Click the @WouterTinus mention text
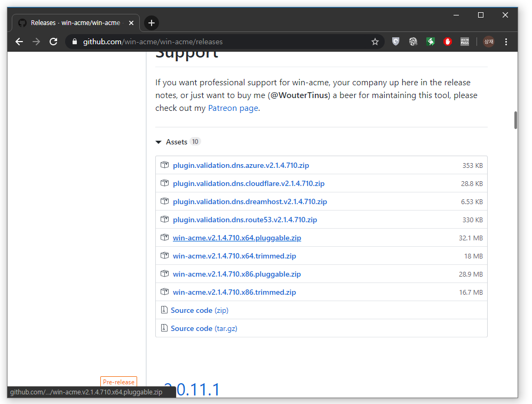532x404 pixels. (x=299, y=95)
